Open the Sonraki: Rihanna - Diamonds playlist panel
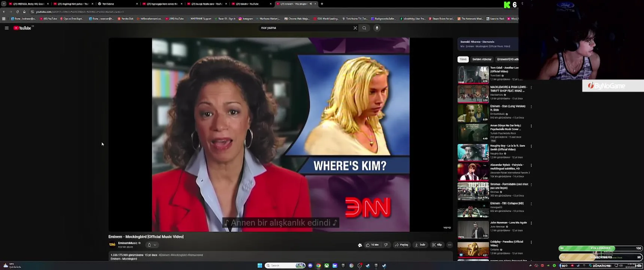 click(x=488, y=44)
